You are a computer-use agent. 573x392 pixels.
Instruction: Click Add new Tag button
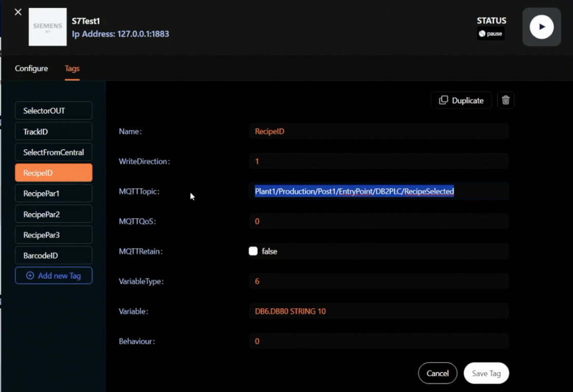(54, 276)
